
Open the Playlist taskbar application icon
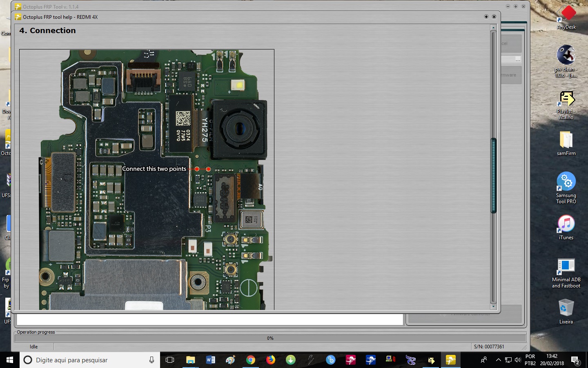[x=431, y=360]
